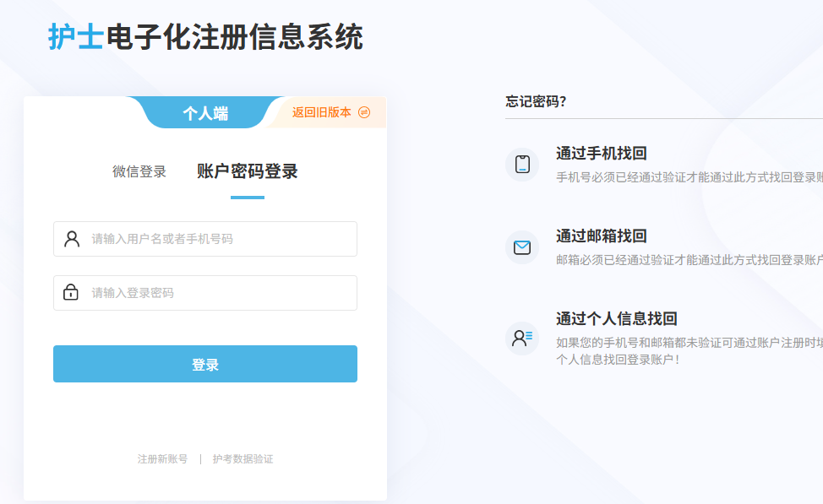
Task: Switch to the 账户密码登录 tab
Action: (x=247, y=171)
